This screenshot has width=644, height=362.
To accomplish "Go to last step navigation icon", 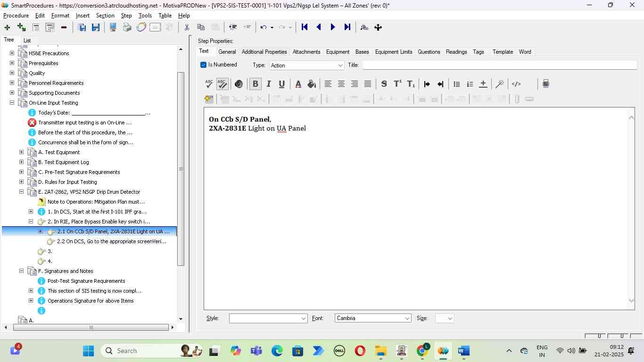I will coord(347,27).
